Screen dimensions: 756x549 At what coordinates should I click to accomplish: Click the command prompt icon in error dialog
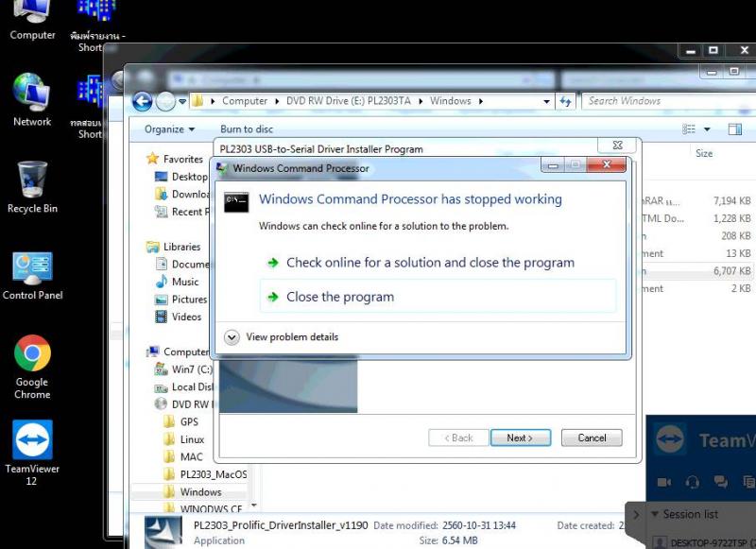click(236, 202)
